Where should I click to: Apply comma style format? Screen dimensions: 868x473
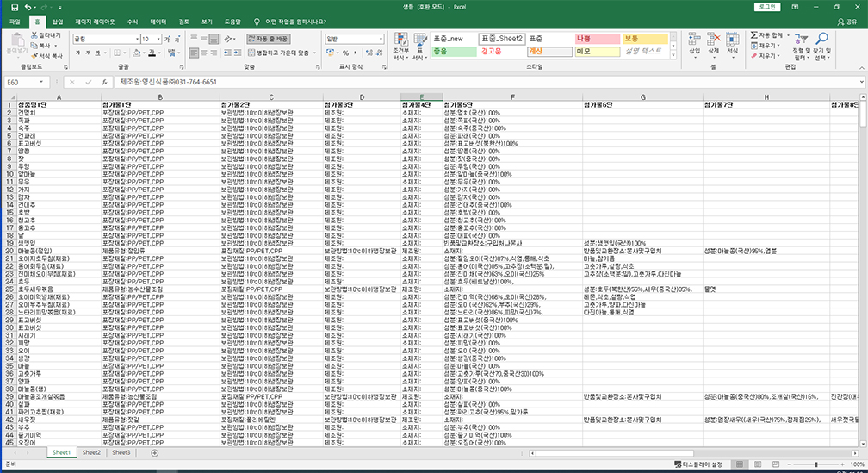coord(354,53)
